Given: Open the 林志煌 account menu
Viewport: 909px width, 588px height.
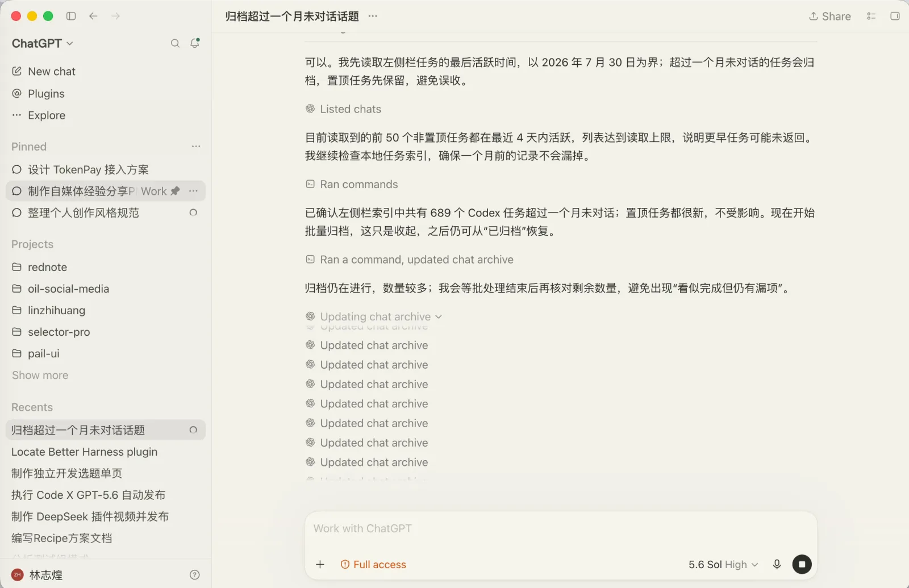Looking at the screenshot, I should click(x=37, y=574).
